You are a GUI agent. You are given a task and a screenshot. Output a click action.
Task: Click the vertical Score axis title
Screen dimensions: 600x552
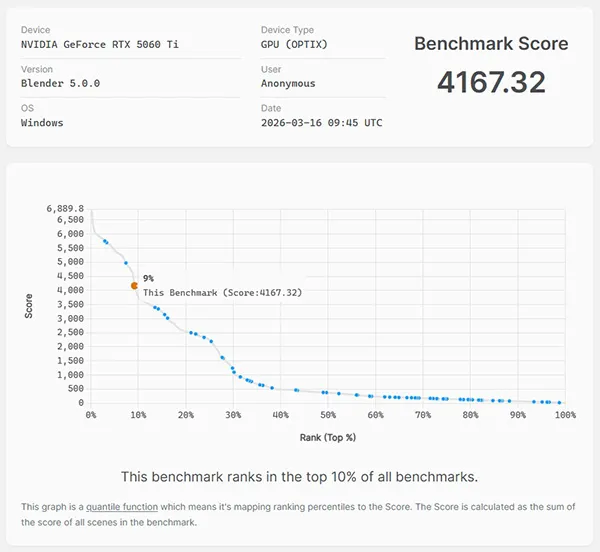point(28,306)
